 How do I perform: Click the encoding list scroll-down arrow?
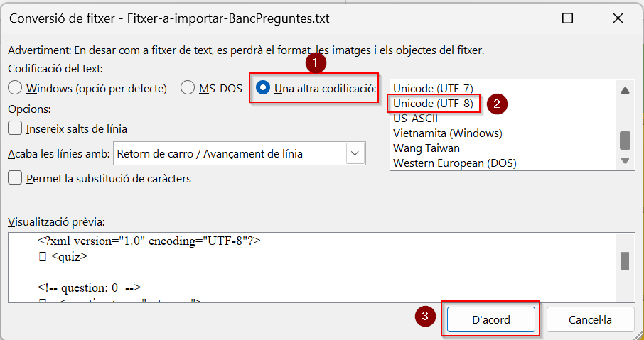(625, 160)
